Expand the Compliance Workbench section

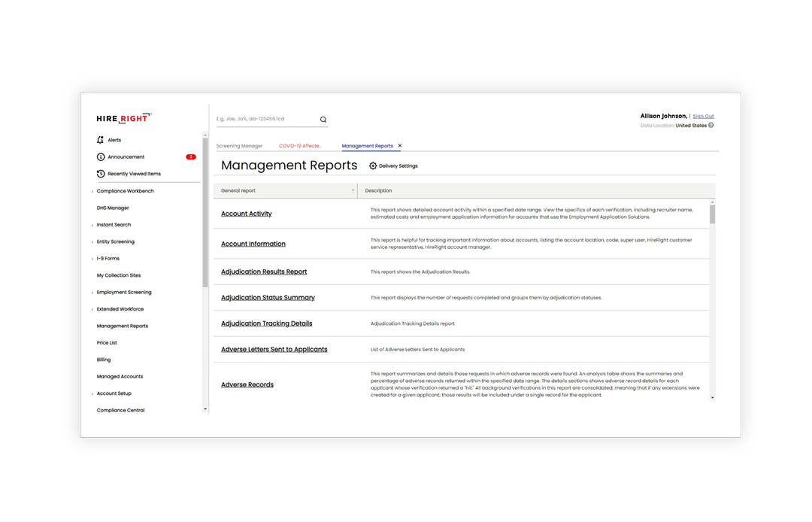point(126,190)
